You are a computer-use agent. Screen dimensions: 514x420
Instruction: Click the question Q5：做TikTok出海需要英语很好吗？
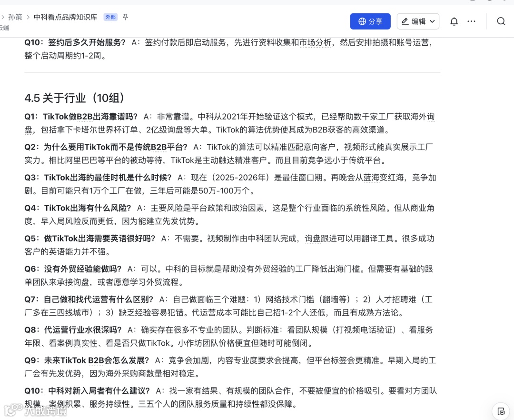pyautogui.click(x=90, y=239)
